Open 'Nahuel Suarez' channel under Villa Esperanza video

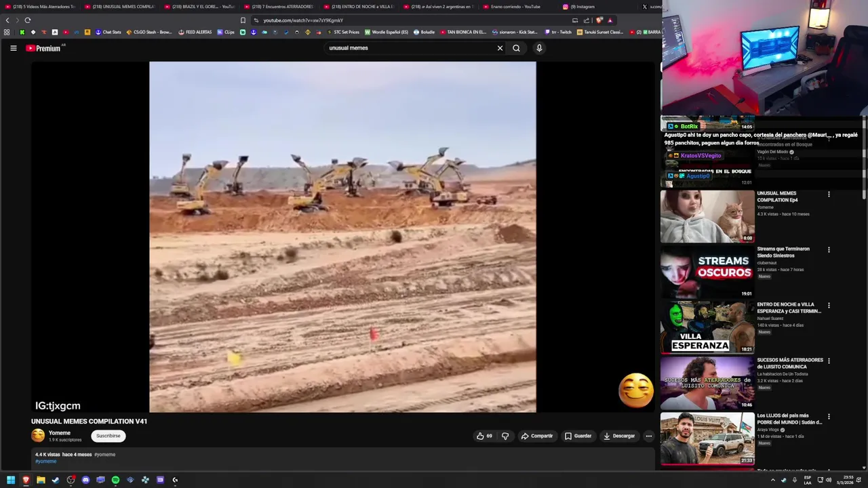[x=770, y=319]
